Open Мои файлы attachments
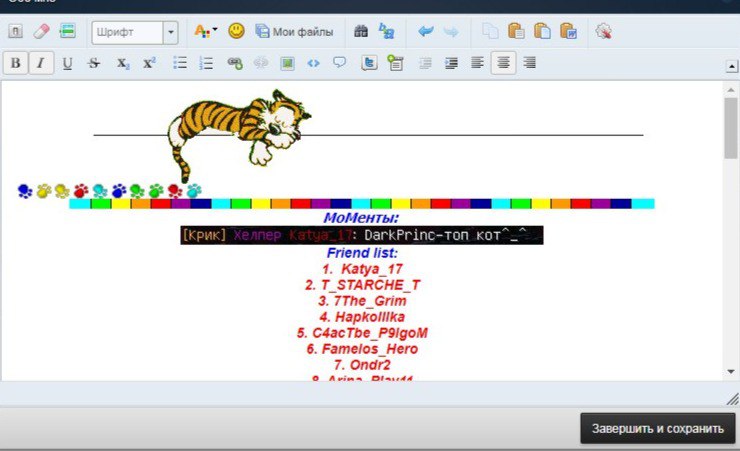Image resolution: width=740 pixels, height=451 pixels. pyautogui.click(x=294, y=32)
